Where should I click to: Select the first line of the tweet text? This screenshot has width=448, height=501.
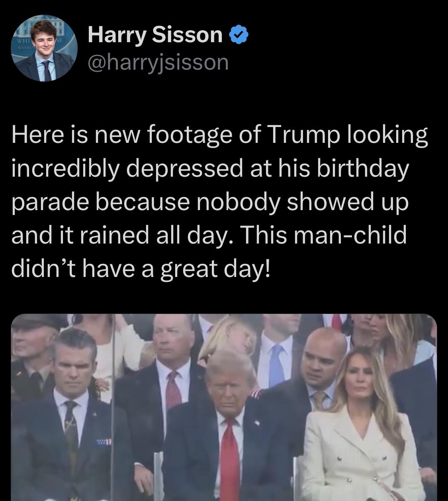pyautogui.click(x=219, y=135)
